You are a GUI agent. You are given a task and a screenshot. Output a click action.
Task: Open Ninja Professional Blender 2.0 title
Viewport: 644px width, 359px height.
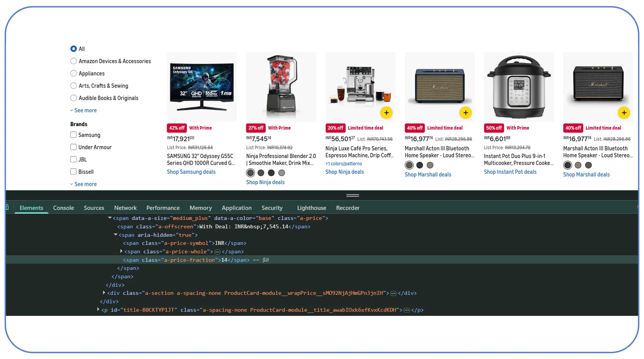point(281,160)
